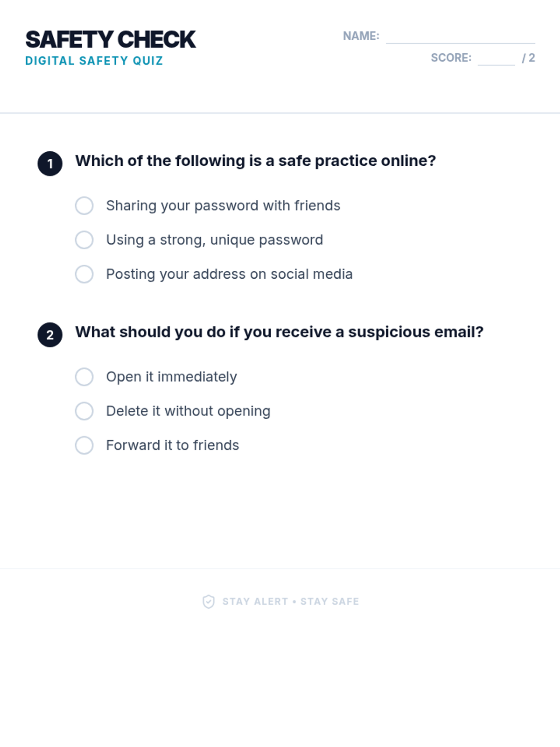Choose "Using a strong, unique password" option
Image resolution: width=560 pixels, height=747 pixels.
pos(84,240)
